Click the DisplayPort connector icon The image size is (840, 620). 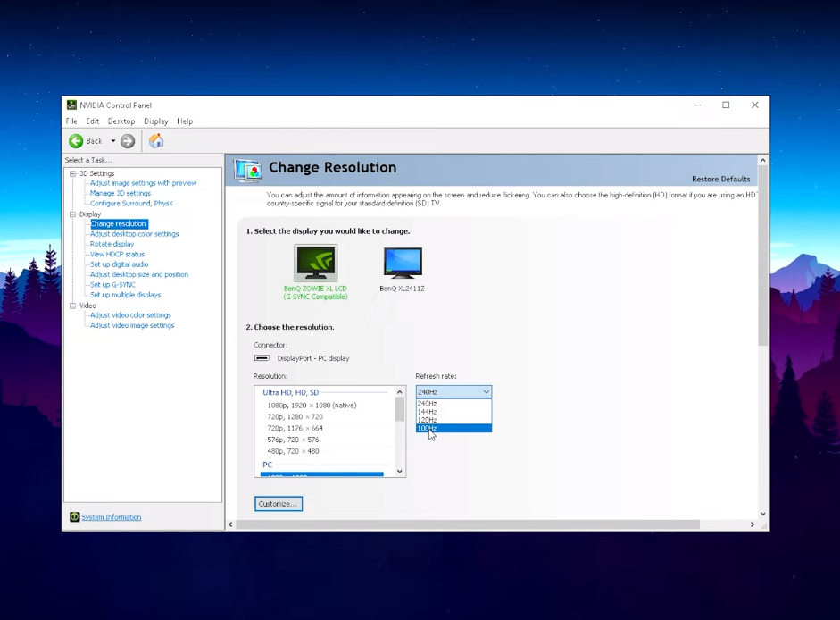(262, 357)
